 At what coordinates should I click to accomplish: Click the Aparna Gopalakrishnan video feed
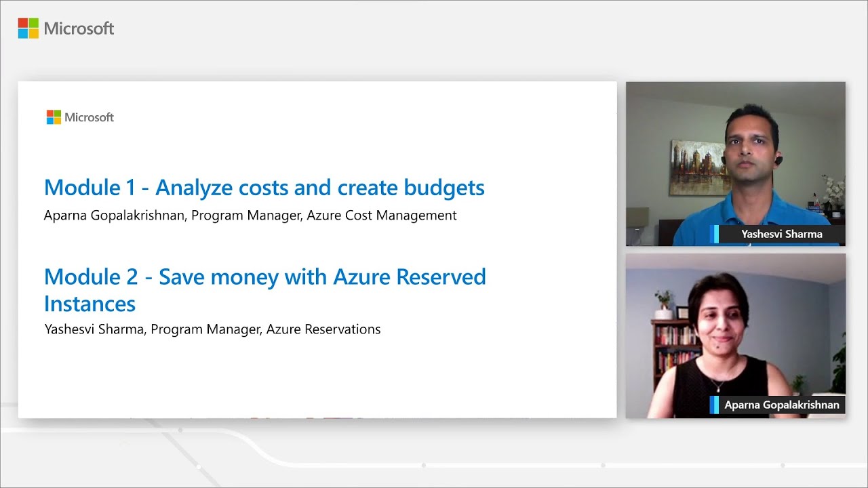click(x=736, y=336)
